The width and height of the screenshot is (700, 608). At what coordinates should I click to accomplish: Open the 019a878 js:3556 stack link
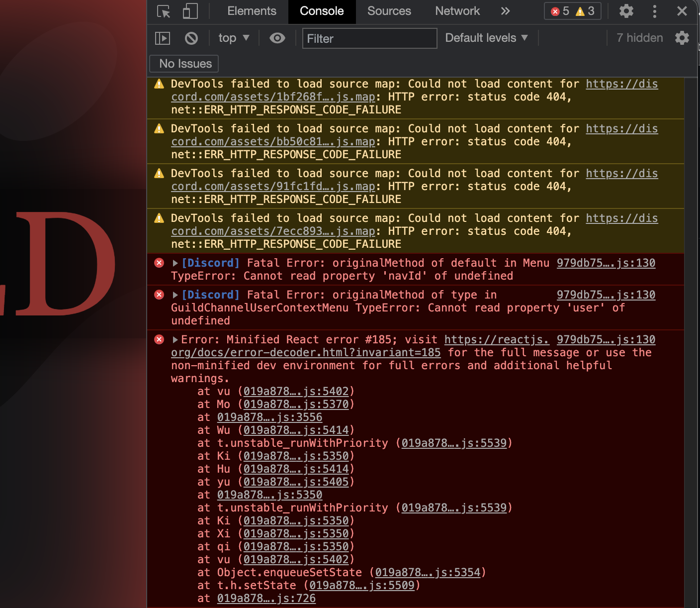pos(269,417)
